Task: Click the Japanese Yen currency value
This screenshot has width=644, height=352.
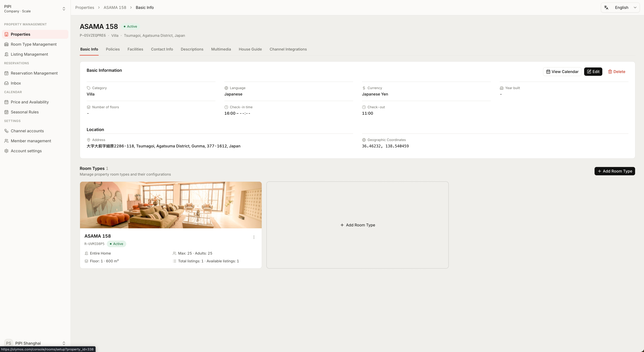Action: (375, 94)
